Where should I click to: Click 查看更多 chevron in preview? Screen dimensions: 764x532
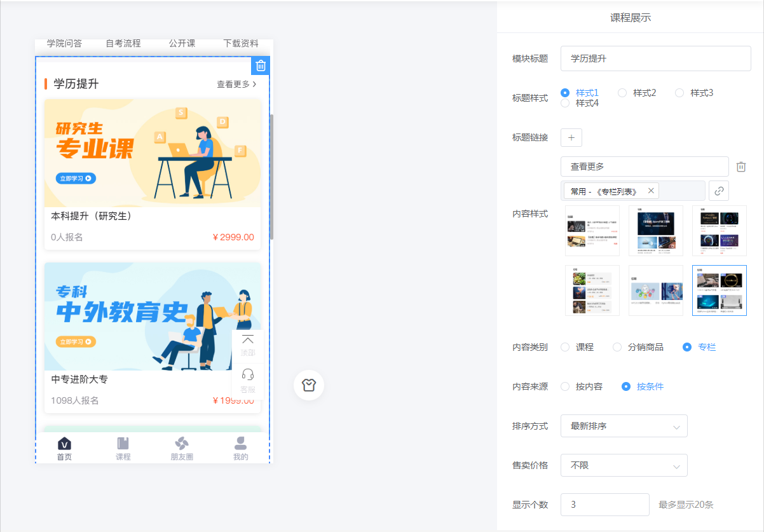pos(254,84)
